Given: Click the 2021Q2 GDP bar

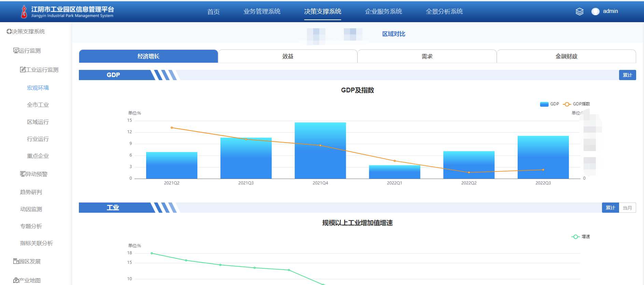Looking at the screenshot, I should [x=172, y=165].
